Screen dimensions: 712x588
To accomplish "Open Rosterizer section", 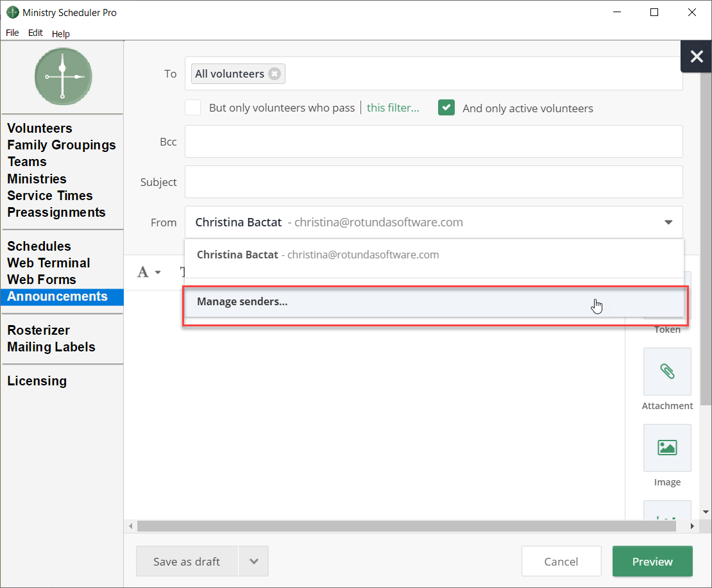I will click(38, 330).
